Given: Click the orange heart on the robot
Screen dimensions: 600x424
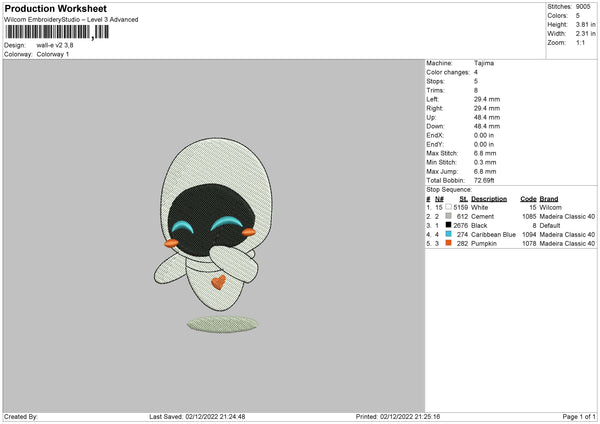Looking at the screenshot, I should tap(217, 281).
